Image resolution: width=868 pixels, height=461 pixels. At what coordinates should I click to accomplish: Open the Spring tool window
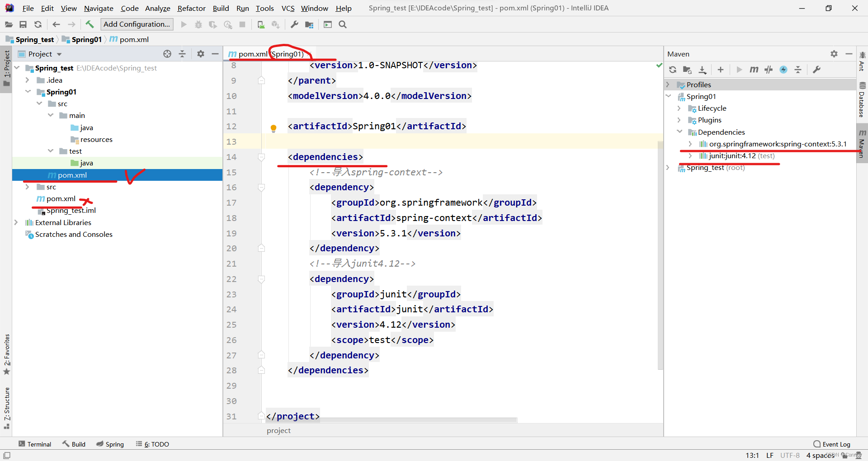tap(110, 444)
